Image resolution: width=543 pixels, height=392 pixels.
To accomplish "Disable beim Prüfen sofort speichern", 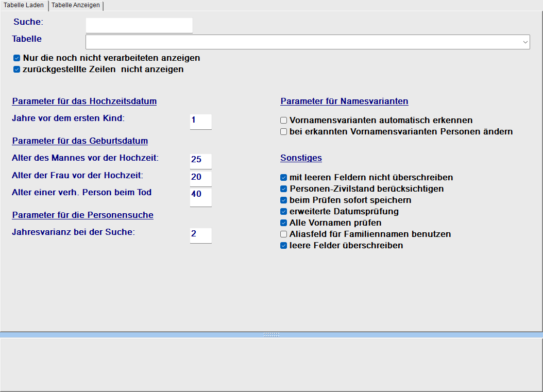I will tap(283, 200).
